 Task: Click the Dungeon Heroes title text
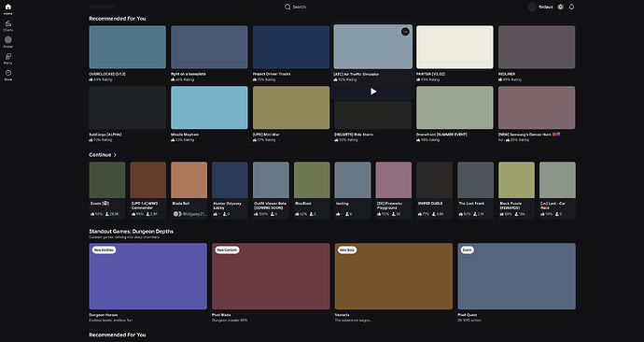103,315
